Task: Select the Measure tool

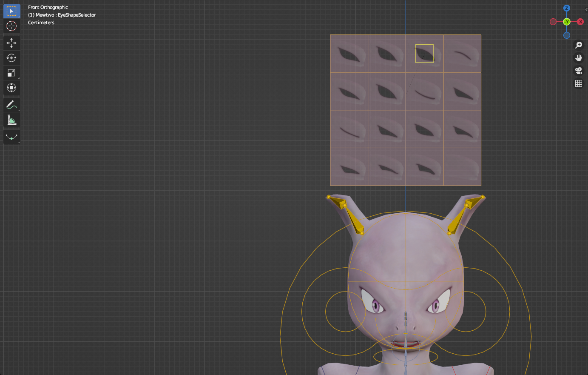Action: coord(11,120)
